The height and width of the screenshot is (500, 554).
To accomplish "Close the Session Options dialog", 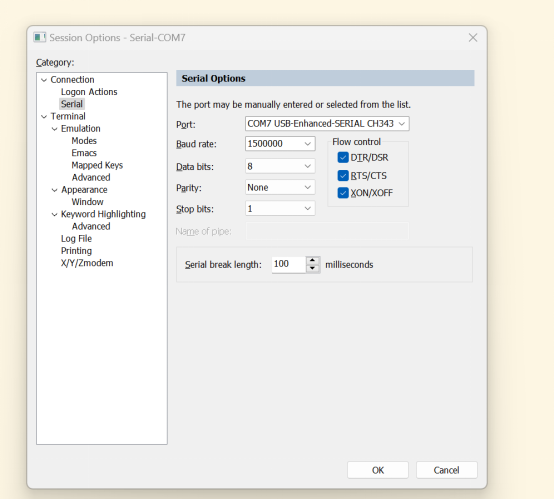I will tap(473, 38).
